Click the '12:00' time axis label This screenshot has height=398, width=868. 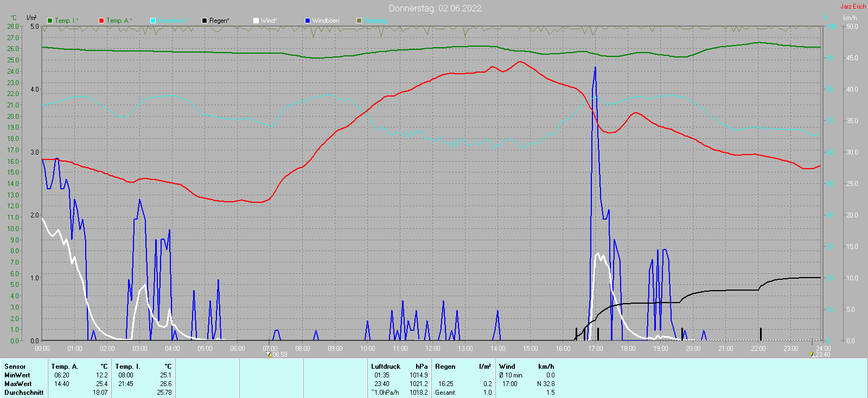[433, 349]
